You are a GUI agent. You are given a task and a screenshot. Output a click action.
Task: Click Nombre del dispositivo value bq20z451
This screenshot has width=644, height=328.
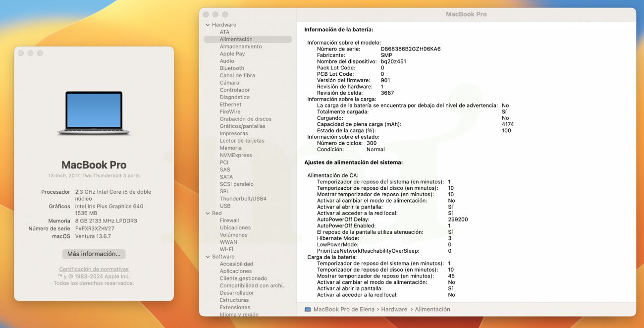click(393, 61)
